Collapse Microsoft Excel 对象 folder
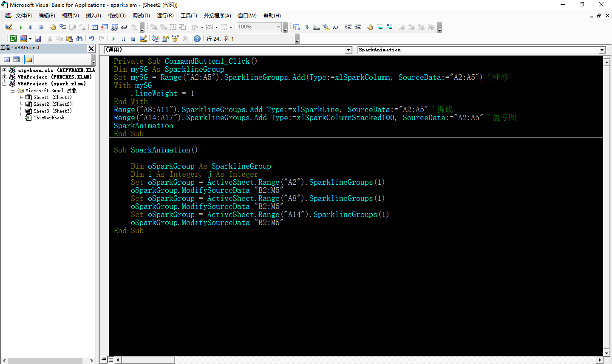The height and width of the screenshot is (364, 612). tap(12, 90)
